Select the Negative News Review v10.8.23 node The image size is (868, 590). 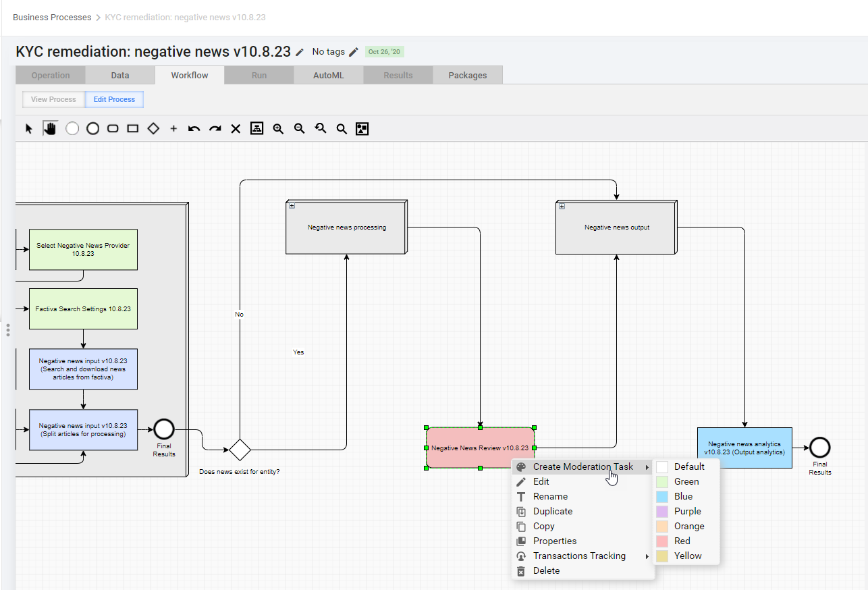coord(480,448)
